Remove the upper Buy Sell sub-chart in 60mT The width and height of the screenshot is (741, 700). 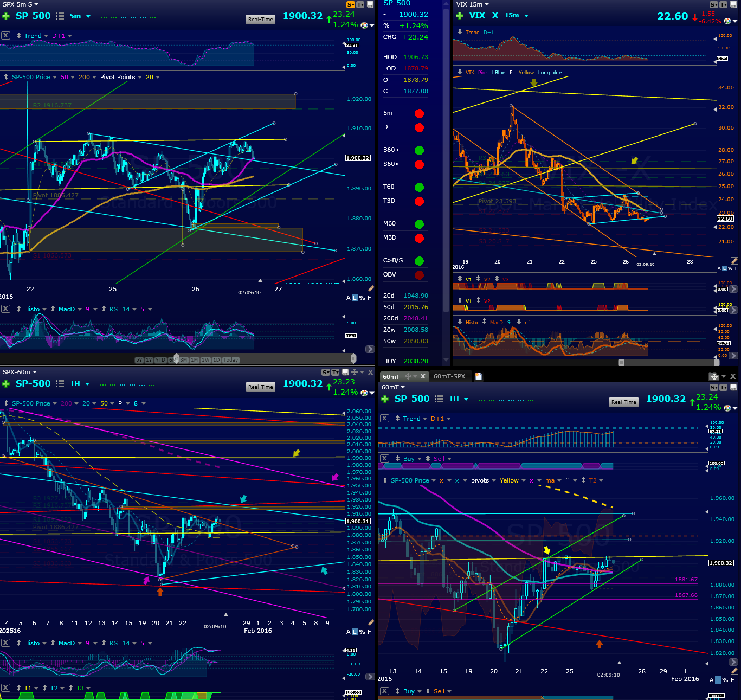click(x=384, y=459)
